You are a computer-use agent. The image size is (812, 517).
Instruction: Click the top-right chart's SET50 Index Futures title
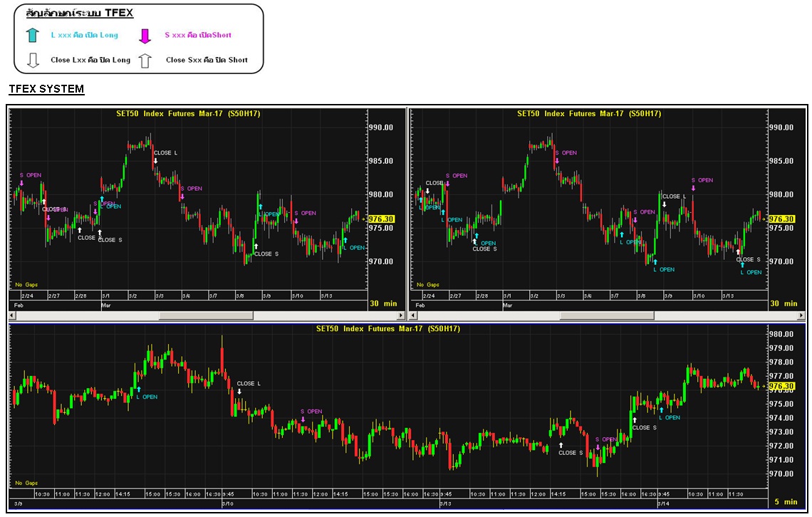[x=588, y=114]
